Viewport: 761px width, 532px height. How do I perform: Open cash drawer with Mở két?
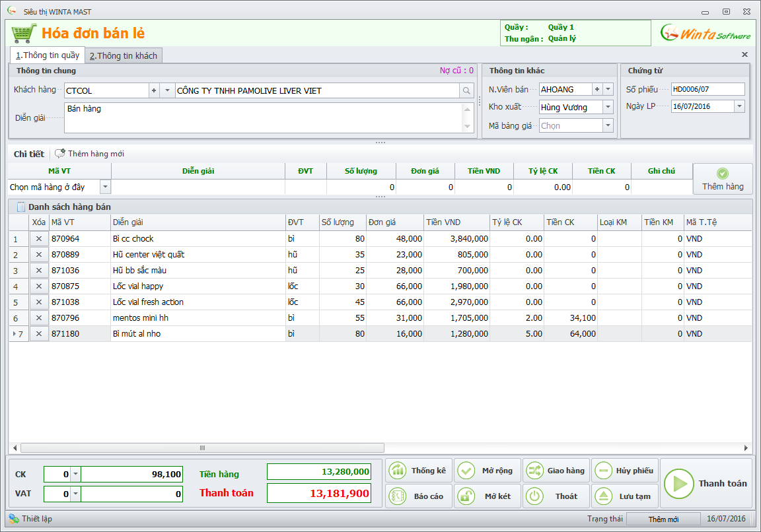488,496
